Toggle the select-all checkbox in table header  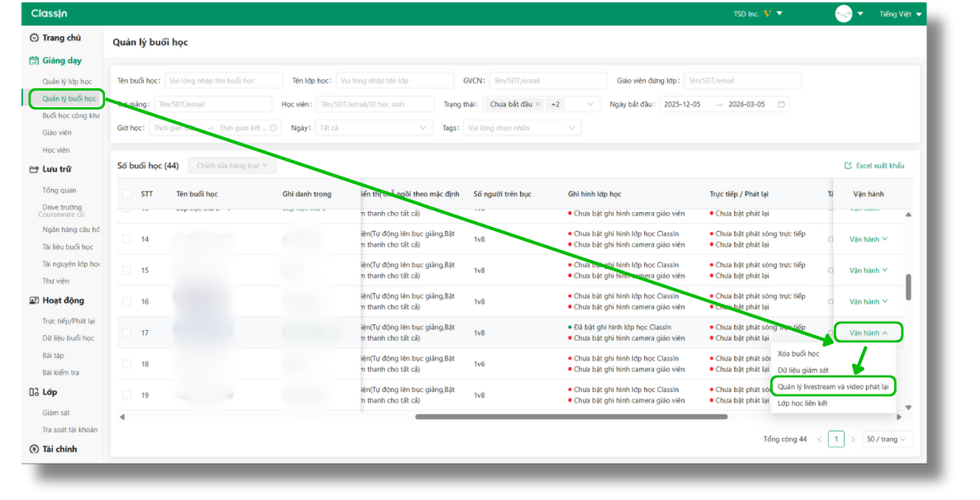pyautogui.click(x=126, y=194)
